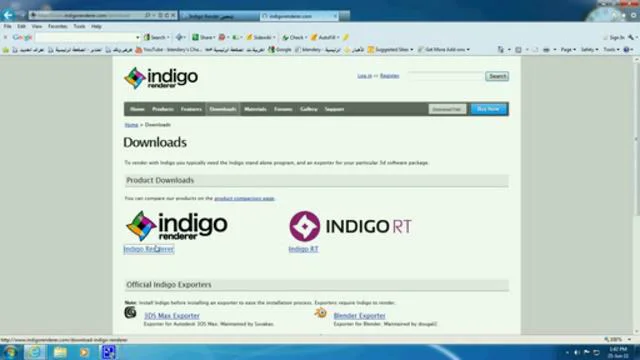Click the Buy Now button
This screenshot has height=360, width=640.
pyautogui.click(x=488, y=109)
